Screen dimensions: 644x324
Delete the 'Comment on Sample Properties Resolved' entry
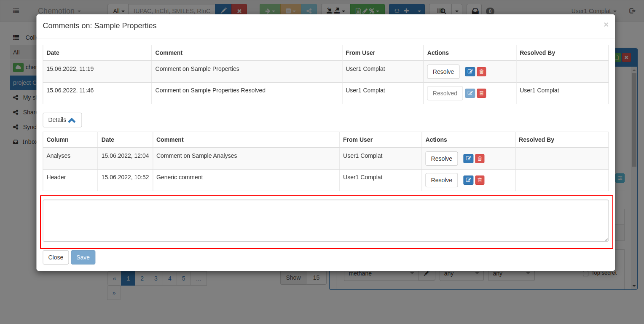click(x=481, y=93)
